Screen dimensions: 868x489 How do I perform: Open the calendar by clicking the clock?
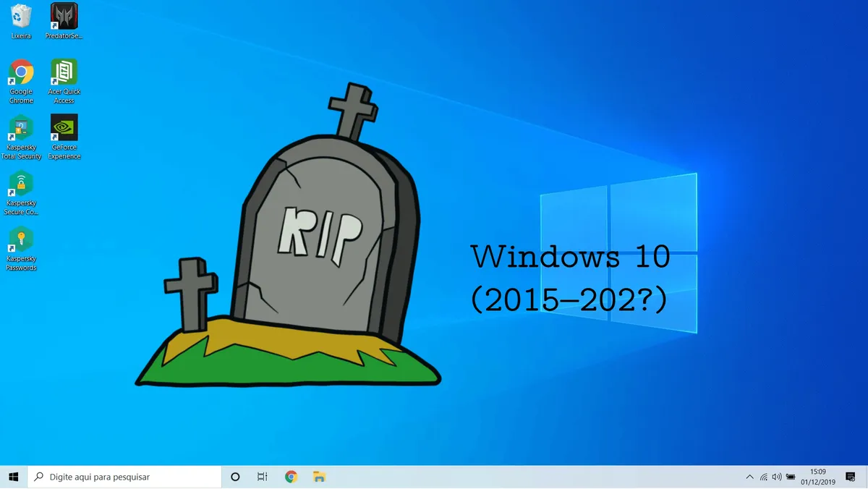(x=818, y=477)
